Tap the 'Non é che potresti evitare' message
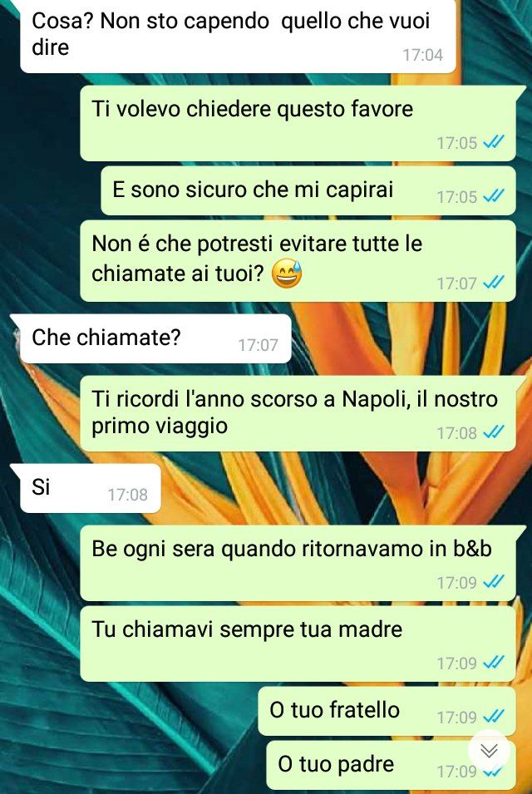The image size is (532, 794). (298, 261)
